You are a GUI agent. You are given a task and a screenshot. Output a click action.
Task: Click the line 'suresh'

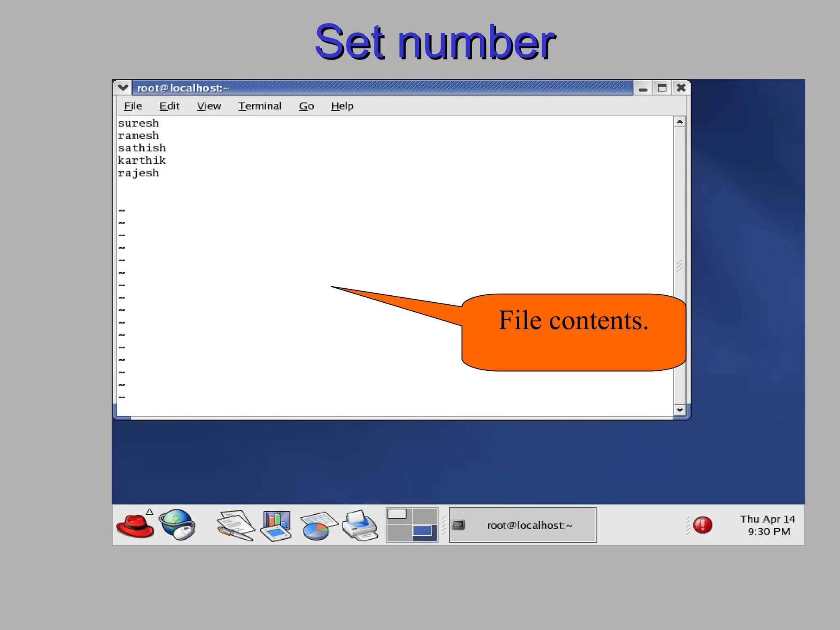(x=138, y=123)
